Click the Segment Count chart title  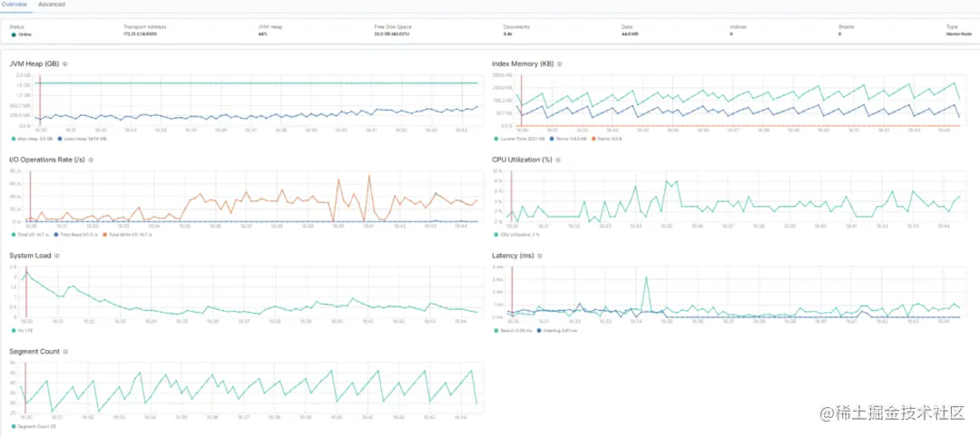[35, 352]
